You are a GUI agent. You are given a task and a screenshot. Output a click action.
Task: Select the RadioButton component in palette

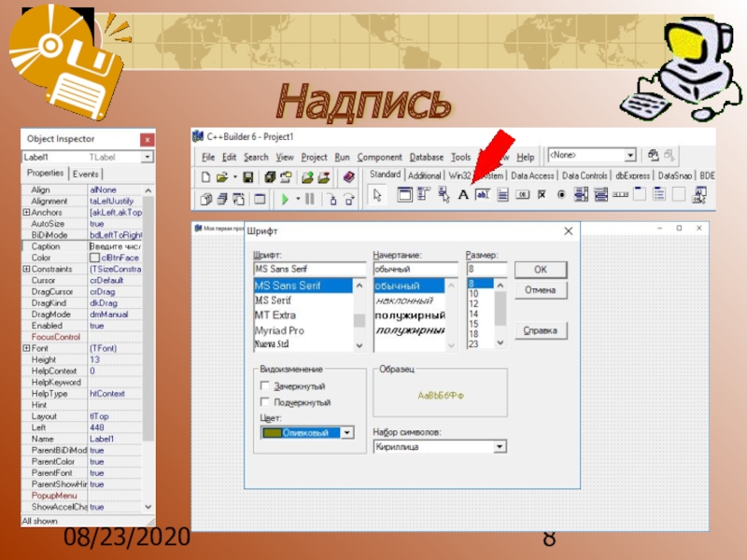pyautogui.click(x=560, y=195)
